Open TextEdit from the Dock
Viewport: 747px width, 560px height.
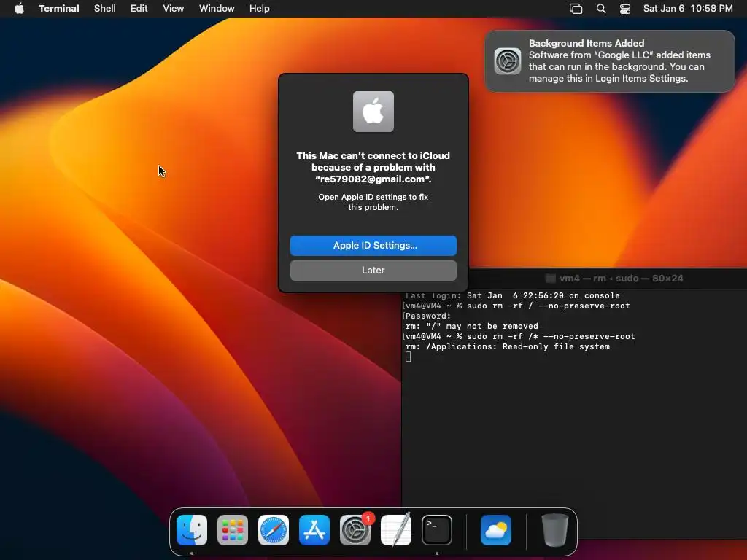(x=396, y=529)
